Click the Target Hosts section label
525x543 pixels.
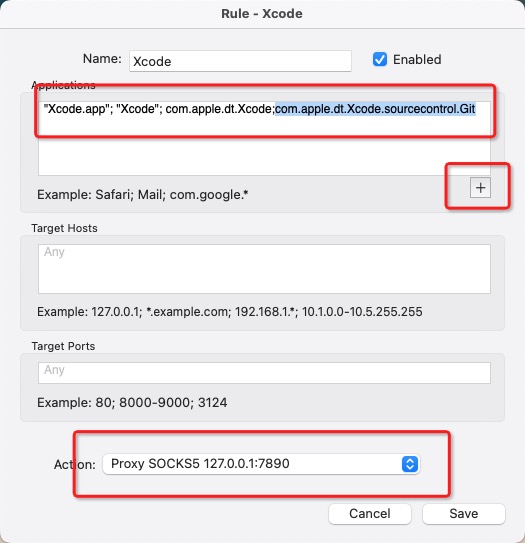pos(64,228)
